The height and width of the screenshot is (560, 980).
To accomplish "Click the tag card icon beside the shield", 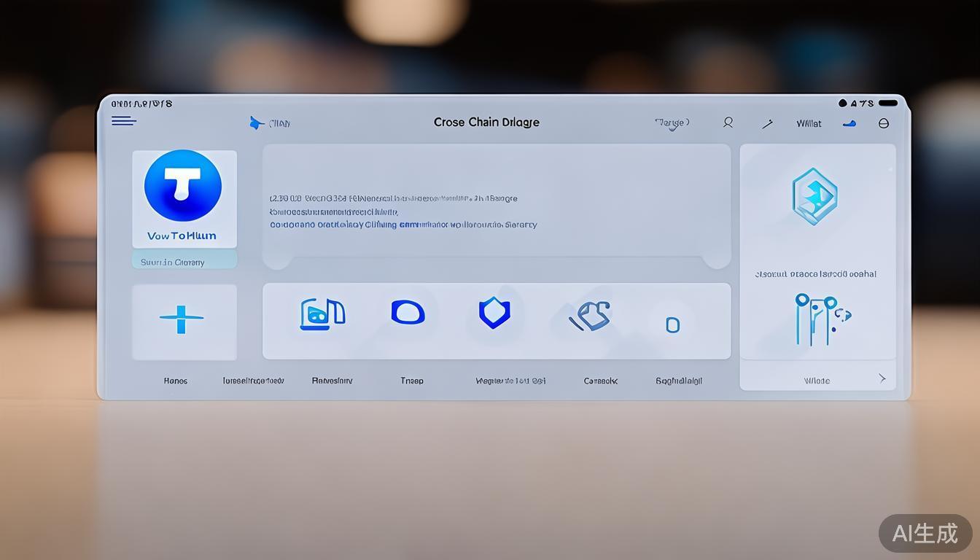I will tap(590, 316).
